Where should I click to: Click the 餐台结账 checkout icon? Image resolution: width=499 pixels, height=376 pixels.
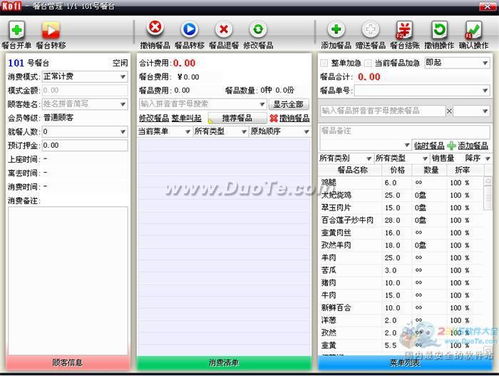(404, 30)
